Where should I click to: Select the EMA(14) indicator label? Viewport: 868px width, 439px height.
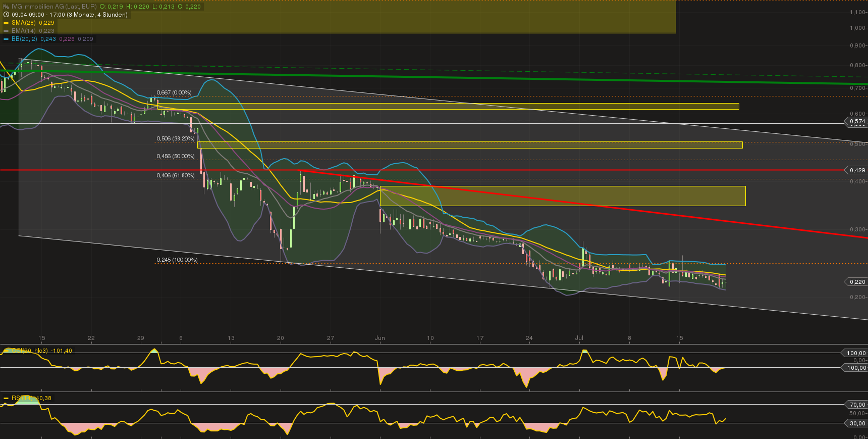tap(24, 31)
